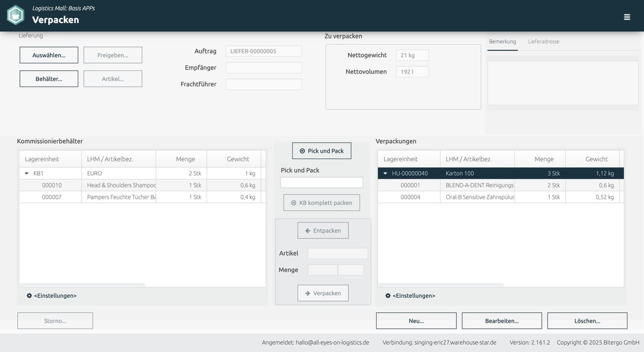
Task: Collapse the HU-00000040 tree row
Action: (x=385, y=173)
